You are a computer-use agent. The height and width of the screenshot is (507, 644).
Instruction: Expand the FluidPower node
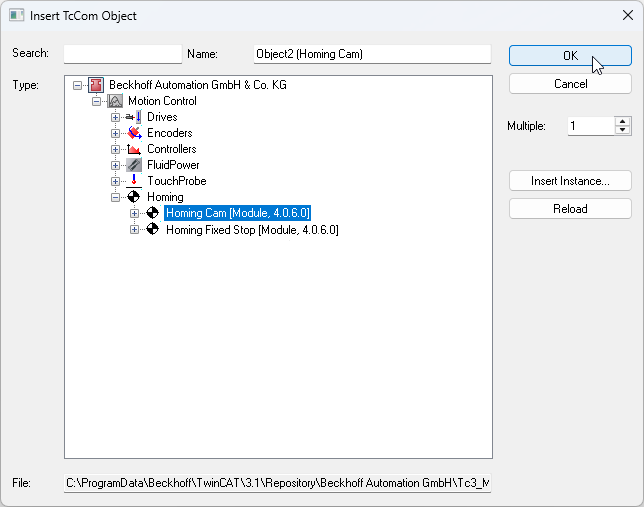point(115,166)
